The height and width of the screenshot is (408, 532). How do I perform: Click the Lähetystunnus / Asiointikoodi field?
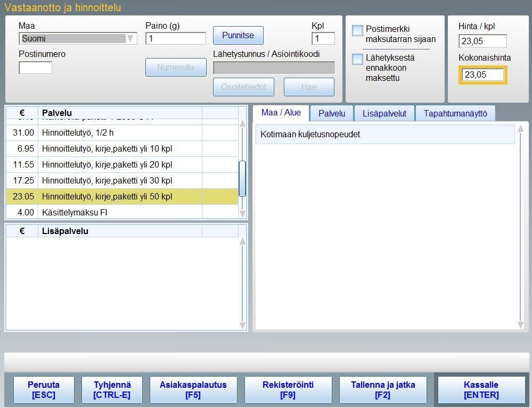click(x=274, y=68)
